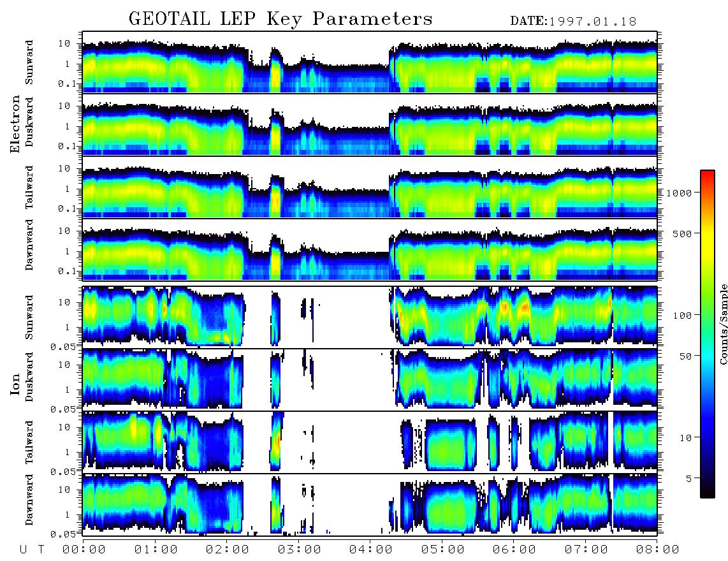This screenshot has height=561, width=728.
Task: Click the '1' tick of Electron Tailward panel
Action: (x=68, y=189)
